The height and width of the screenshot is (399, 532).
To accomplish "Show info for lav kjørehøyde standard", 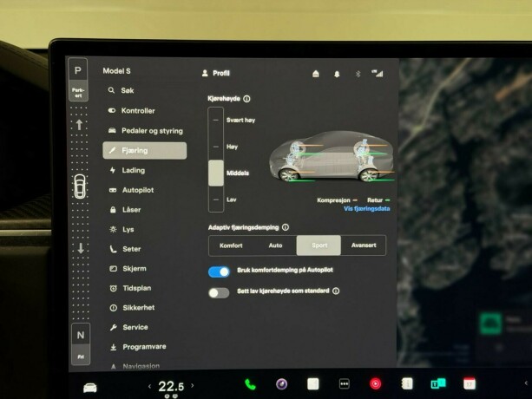I will click(x=336, y=291).
